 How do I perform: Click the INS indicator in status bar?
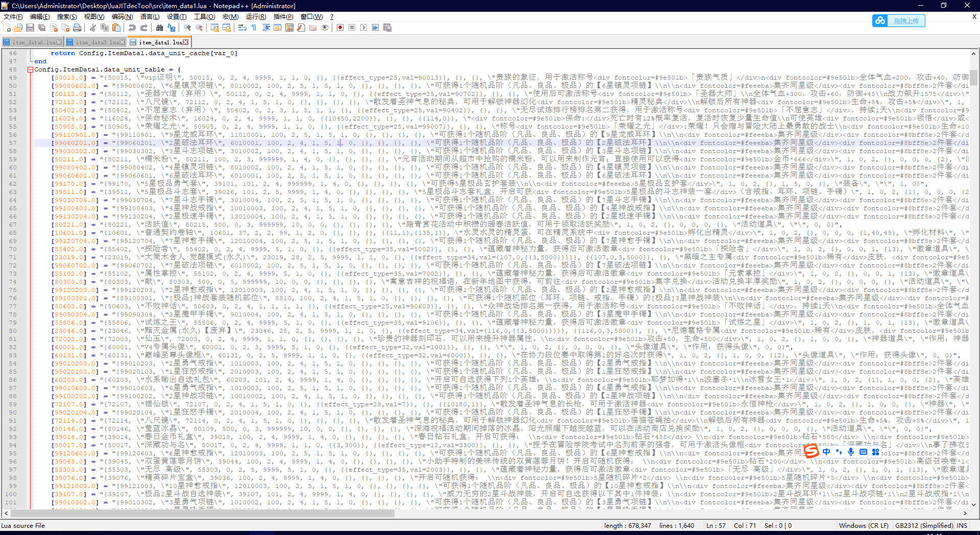coord(962,526)
